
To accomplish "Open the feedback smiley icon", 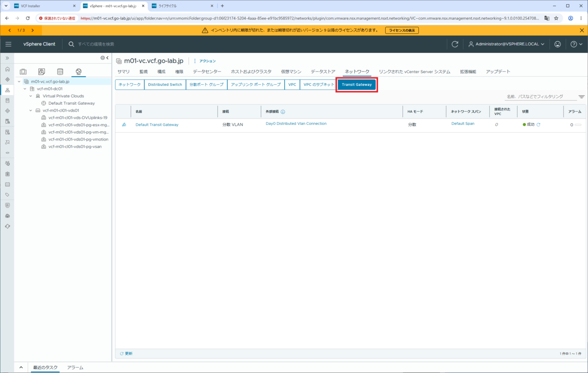I will (x=558, y=44).
